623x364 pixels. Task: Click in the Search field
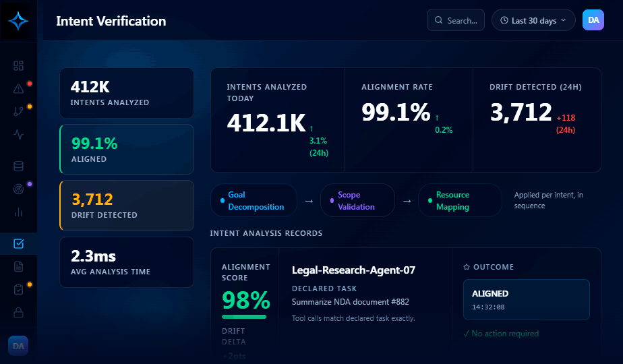click(456, 20)
